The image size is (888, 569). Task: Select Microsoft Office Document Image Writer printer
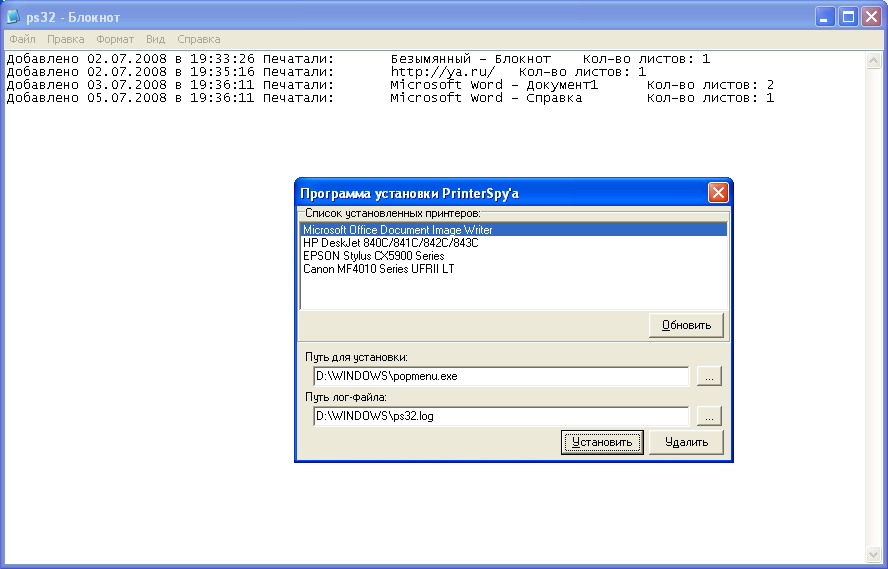coord(398,230)
